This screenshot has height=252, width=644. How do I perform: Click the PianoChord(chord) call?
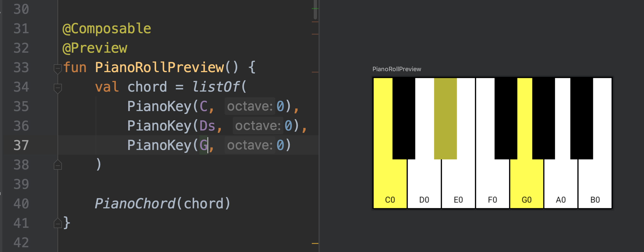tap(162, 203)
